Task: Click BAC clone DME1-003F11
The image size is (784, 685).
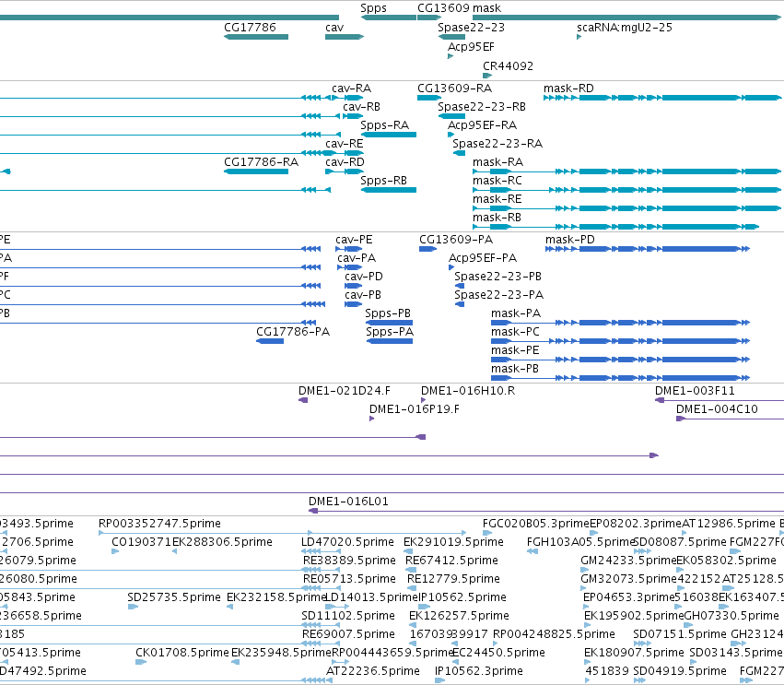Action: [695, 391]
